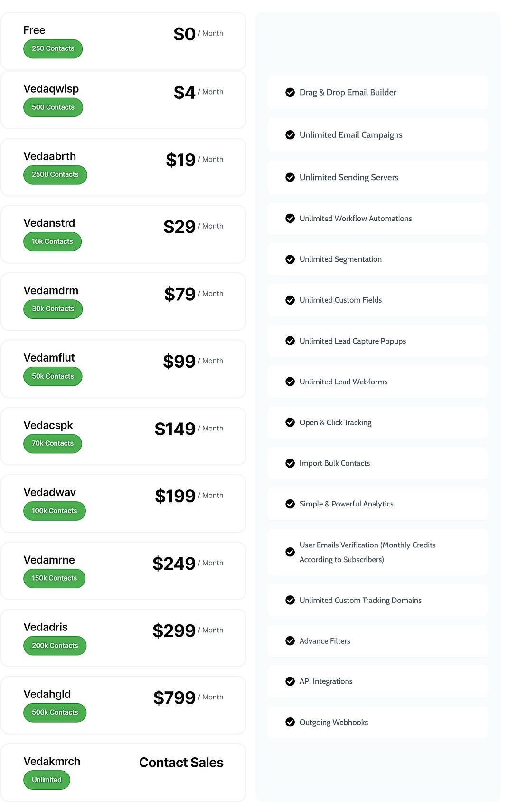Click the Contact Sales option
Viewport: 508px width, 812px height.
(x=181, y=763)
